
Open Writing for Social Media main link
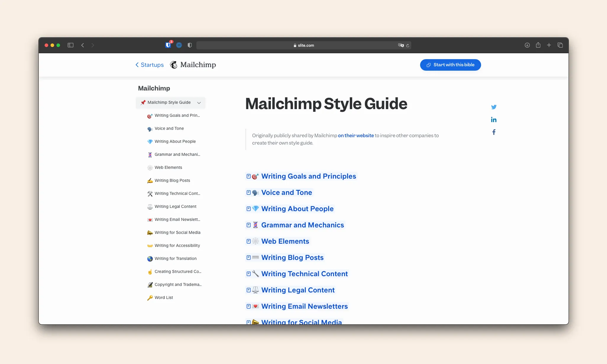coord(302,322)
